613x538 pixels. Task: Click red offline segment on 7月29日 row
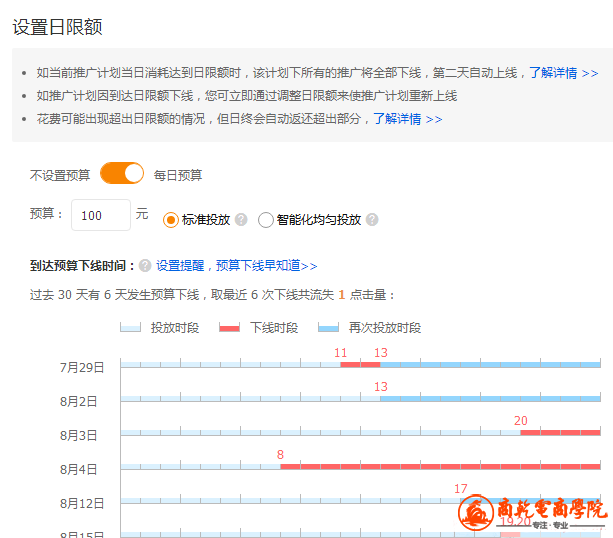tap(360, 365)
